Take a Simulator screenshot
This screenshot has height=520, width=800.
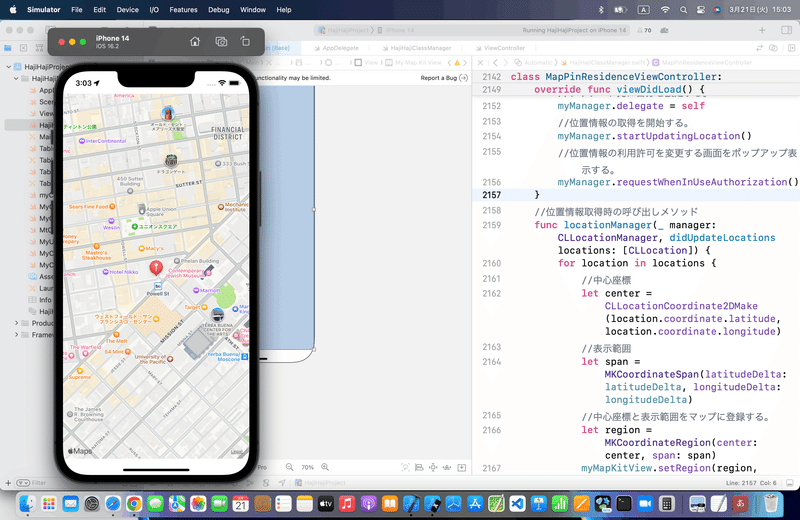point(221,42)
